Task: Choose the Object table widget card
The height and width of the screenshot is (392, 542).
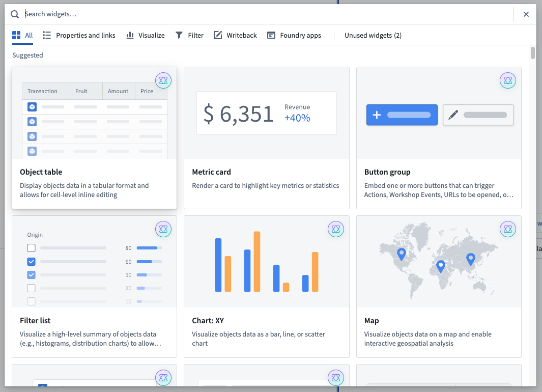Action: (94, 138)
